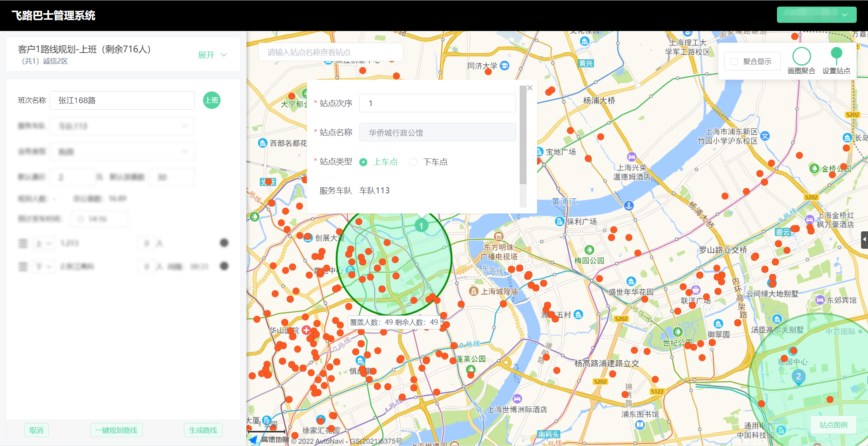
Task: Click the 潍坊五村 residence icon
Action: 578,315
